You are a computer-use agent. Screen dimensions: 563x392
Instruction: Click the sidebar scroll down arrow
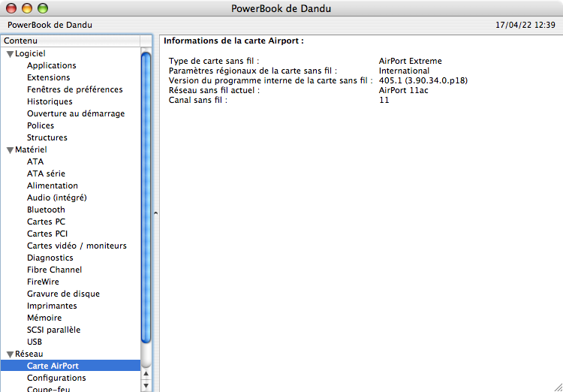click(146, 386)
